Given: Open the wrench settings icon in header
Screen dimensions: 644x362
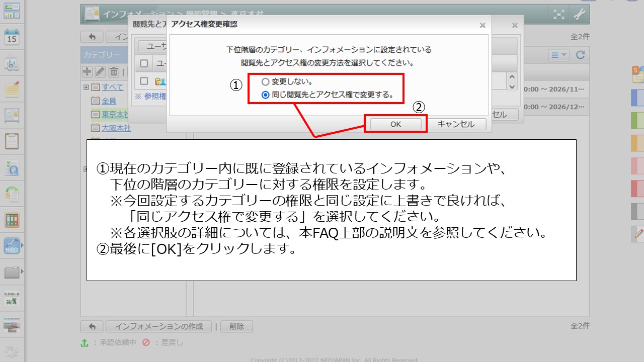Looking at the screenshot, I should coord(579,14).
